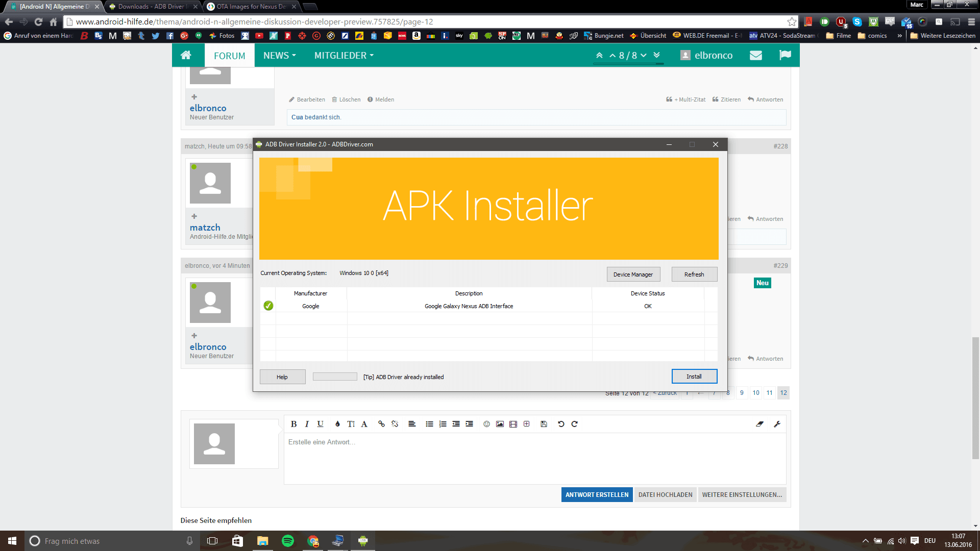
Task: Toggle underline formatting in reply editor
Action: pyautogui.click(x=320, y=424)
